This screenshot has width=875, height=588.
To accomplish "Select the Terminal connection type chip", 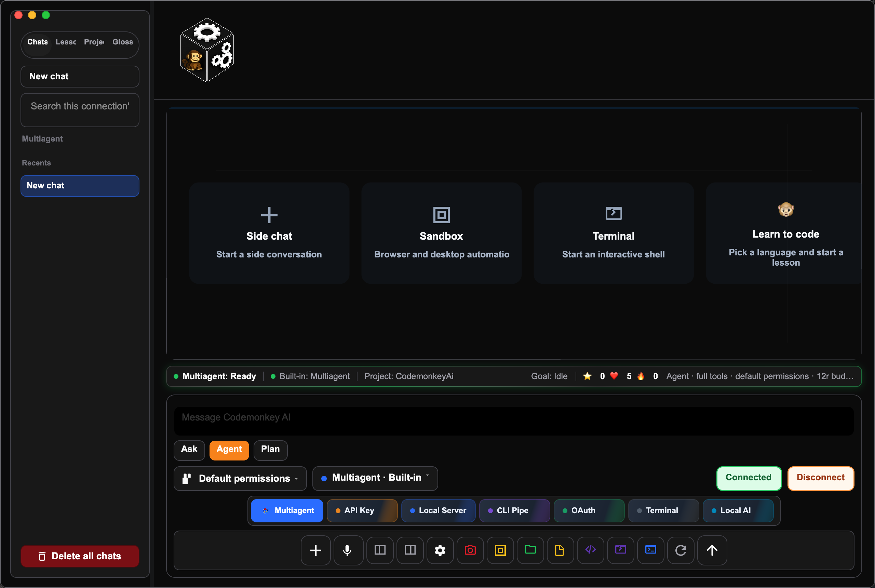I will [663, 510].
